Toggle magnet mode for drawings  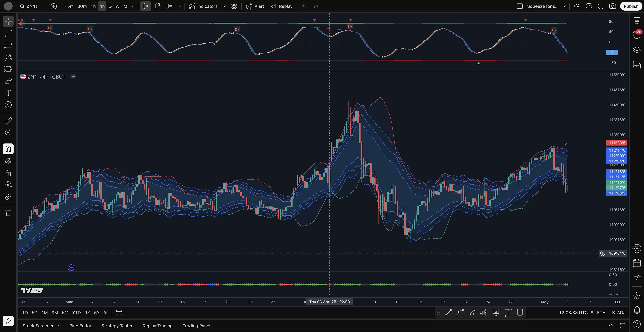click(x=8, y=149)
